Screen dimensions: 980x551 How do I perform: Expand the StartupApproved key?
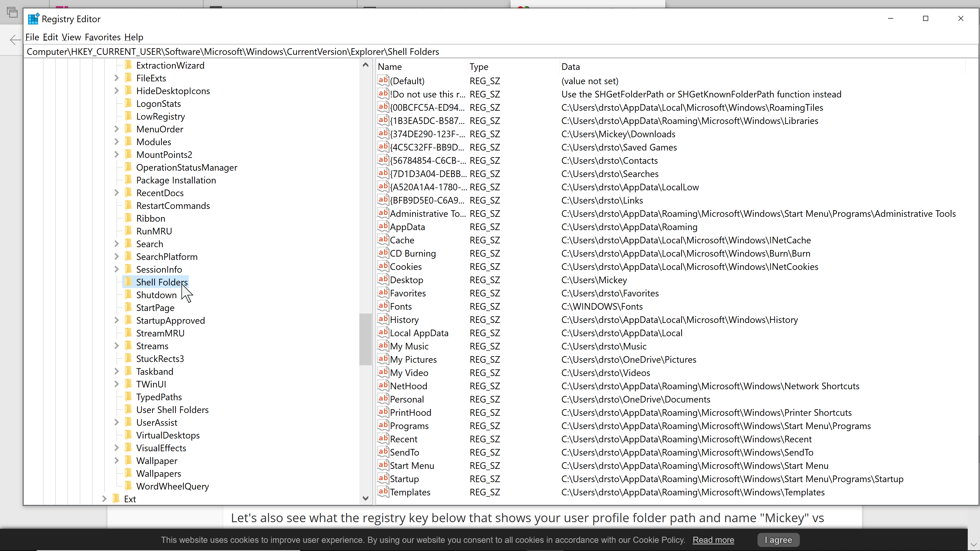pos(117,320)
